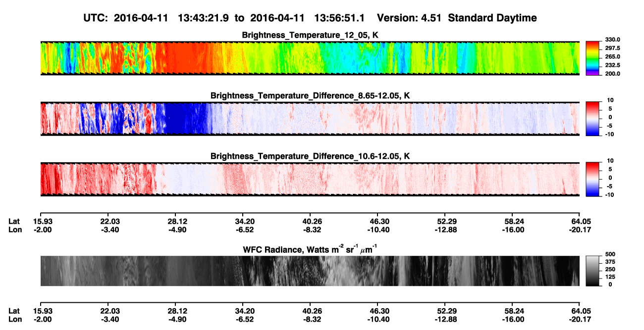
Task: Click the UTC: label in the header
Action: (x=96, y=18)
